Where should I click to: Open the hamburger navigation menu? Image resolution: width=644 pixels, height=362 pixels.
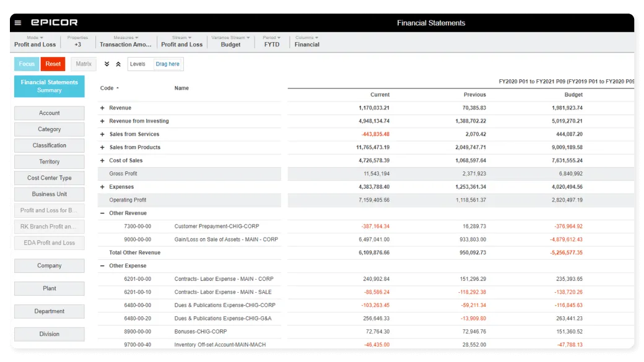pyautogui.click(x=18, y=23)
